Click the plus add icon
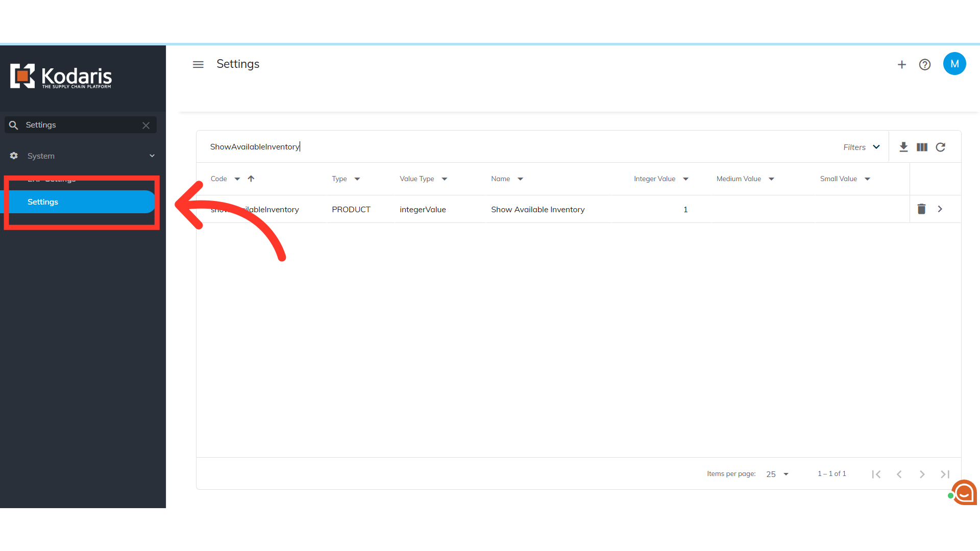This screenshot has height=551, width=980. pyautogui.click(x=901, y=64)
